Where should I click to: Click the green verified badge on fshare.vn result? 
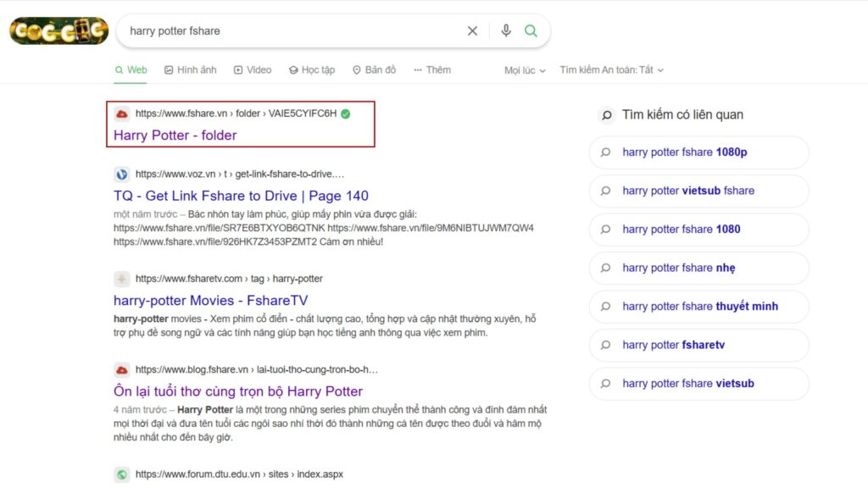[346, 114]
